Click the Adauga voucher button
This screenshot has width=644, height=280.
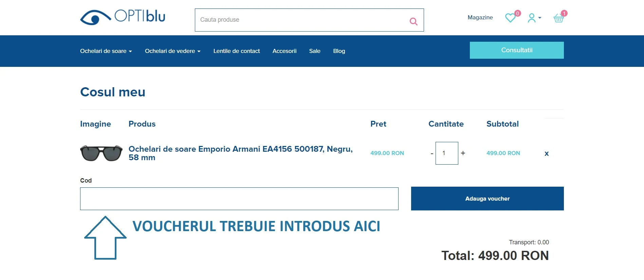pos(487,199)
